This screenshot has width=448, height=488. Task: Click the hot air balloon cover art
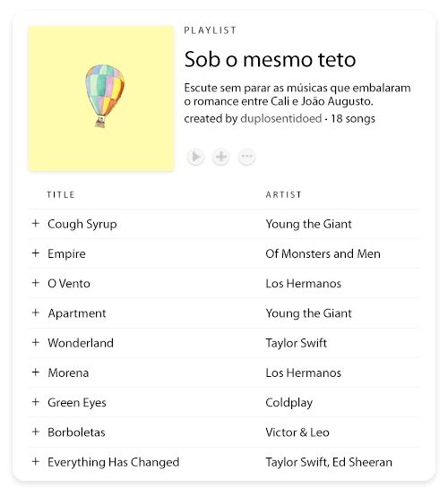[101, 98]
